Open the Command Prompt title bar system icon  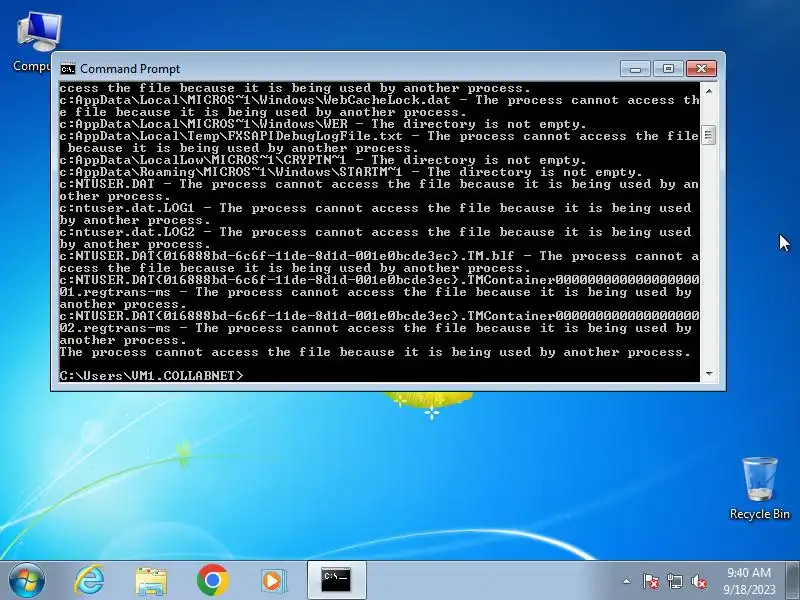point(67,69)
